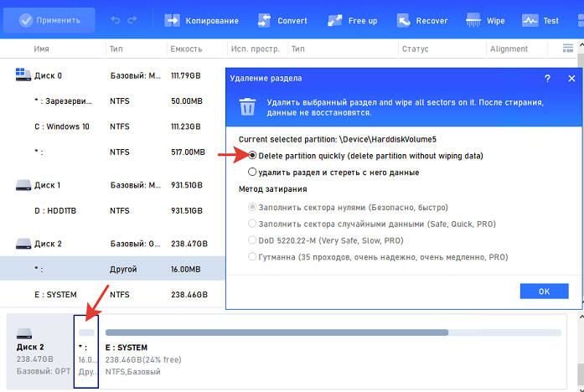Select Заполнить сектора нулями wipe method
This screenshot has width=584, height=392.
252,207
